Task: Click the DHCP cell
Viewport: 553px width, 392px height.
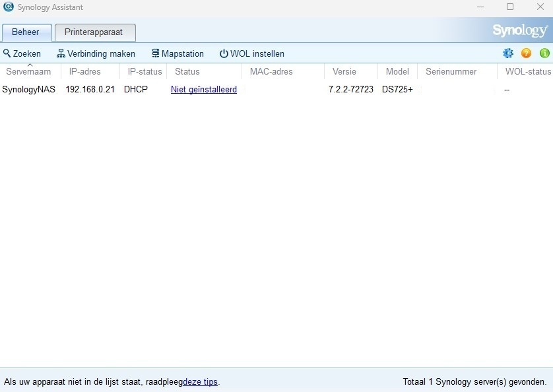Action: point(136,89)
